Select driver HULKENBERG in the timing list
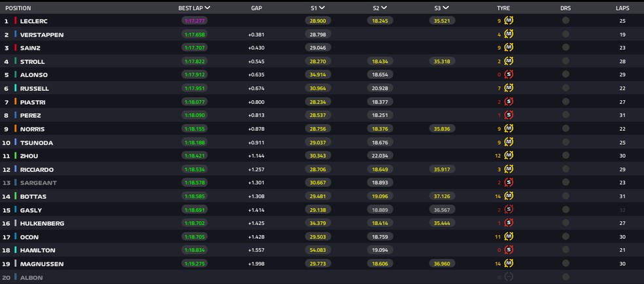The height and width of the screenshot is (284, 644). pos(43,223)
